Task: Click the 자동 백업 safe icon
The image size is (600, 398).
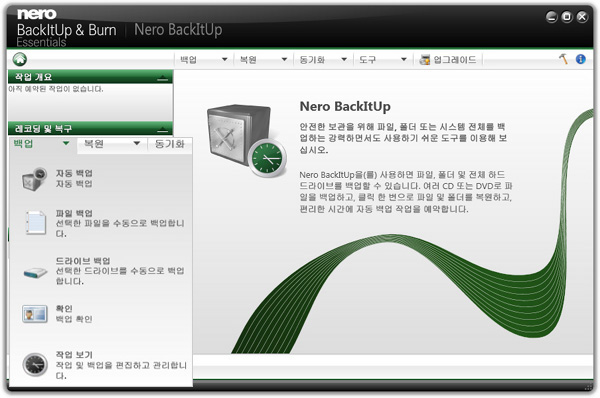Action: pos(34,179)
